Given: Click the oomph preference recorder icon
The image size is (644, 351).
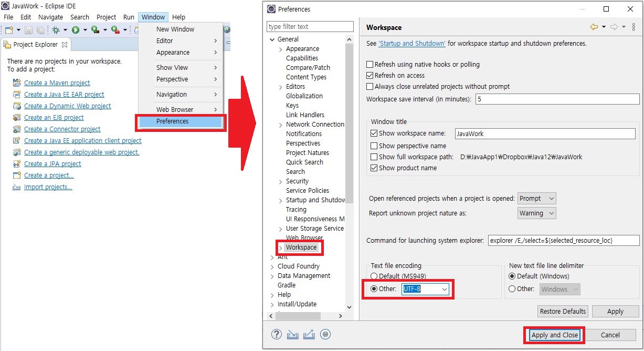Looking at the screenshot, I should 325,334.
